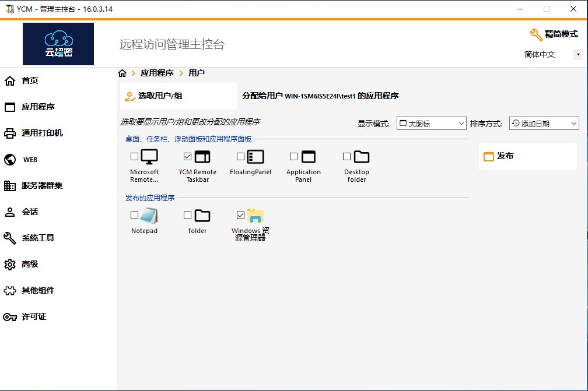
Task: Open 应用程序 sidebar menu
Action: 38,107
